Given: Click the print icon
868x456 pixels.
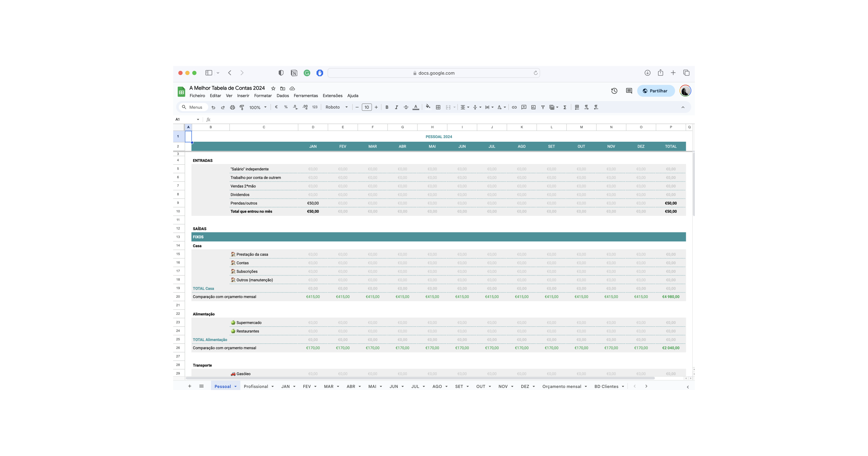Looking at the screenshot, I should pyautogui.click(x=233, y=107).
